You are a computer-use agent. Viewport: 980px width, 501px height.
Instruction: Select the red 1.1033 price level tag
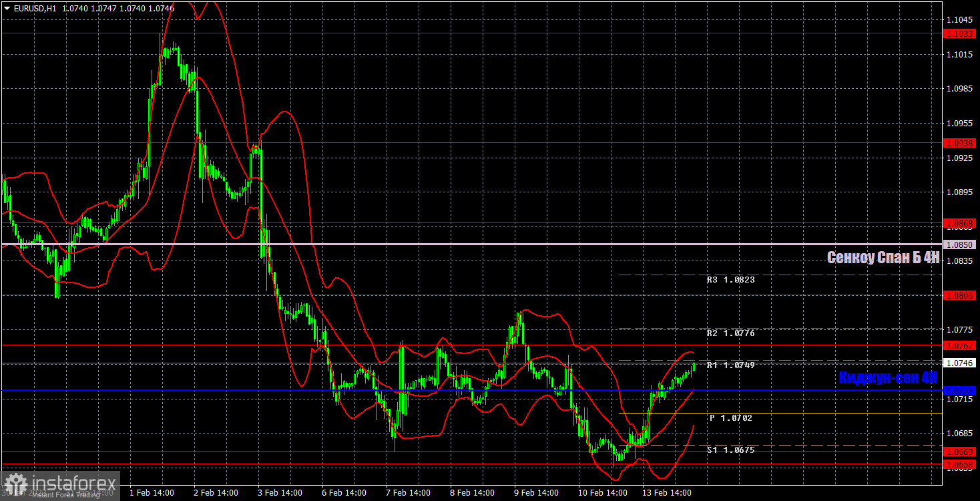point(960,33)
